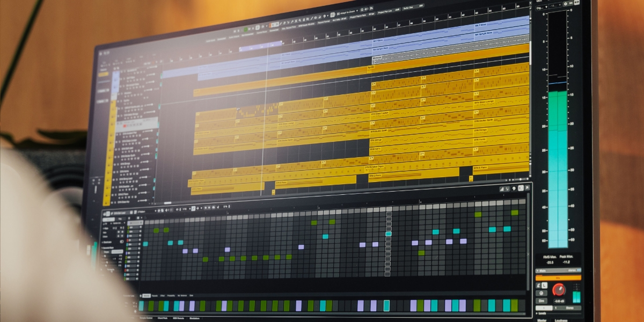The width and height of the screenshot is (644, 322).
Task: Open the Dig... meter scale dropdown
Action: (x=543, y=8)
